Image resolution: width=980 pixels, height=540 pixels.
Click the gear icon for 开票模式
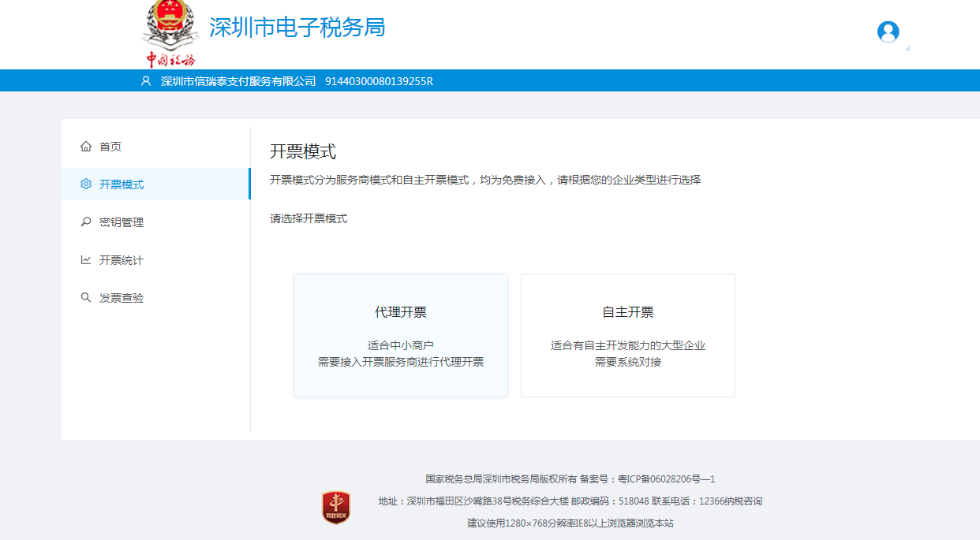(x=86, y=184)
